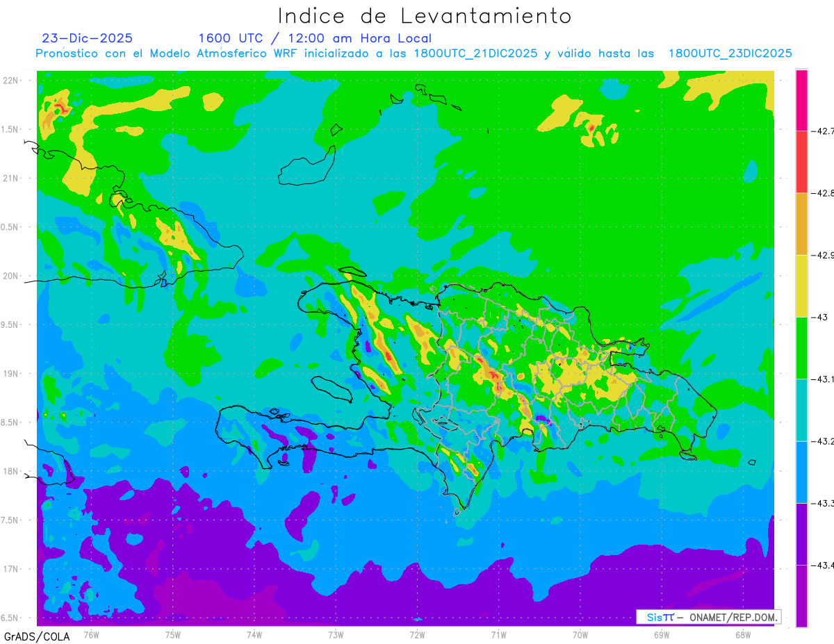Click the 22N latitude label

pos(12,80)
